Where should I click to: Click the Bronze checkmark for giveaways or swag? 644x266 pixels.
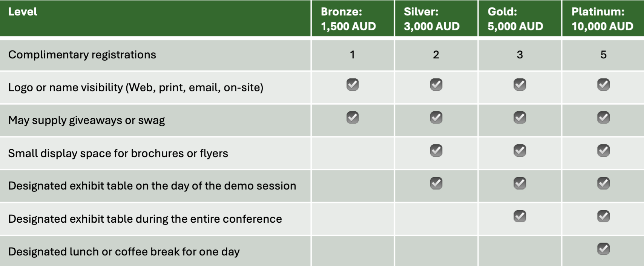[x=353, y=118]
